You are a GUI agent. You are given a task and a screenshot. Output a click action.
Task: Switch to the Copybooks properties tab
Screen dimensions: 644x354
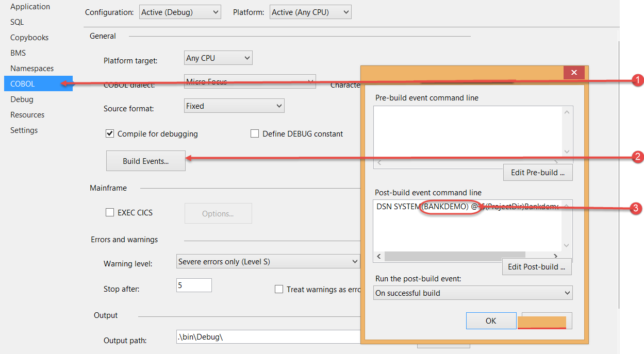click(x=29, y=38)
